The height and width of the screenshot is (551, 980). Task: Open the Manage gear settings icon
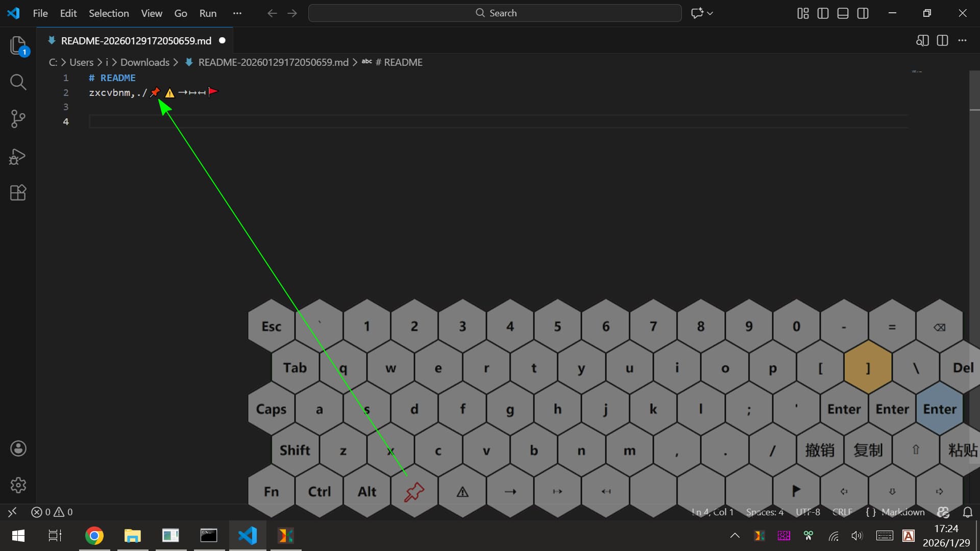(x=18, y=485)
